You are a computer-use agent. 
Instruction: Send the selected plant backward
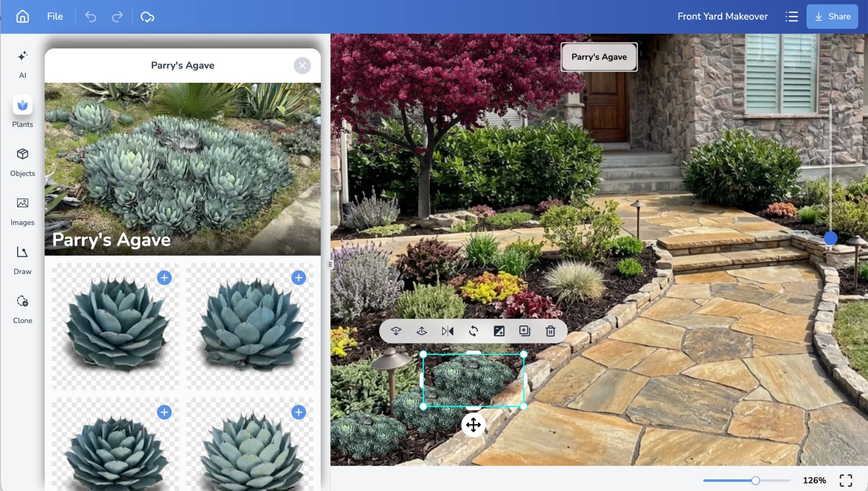pyautogui.click(x=396, y=331)
